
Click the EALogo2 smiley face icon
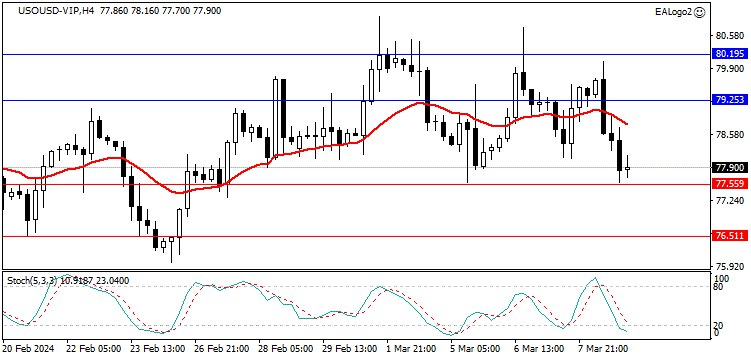(x=700, y=12)
